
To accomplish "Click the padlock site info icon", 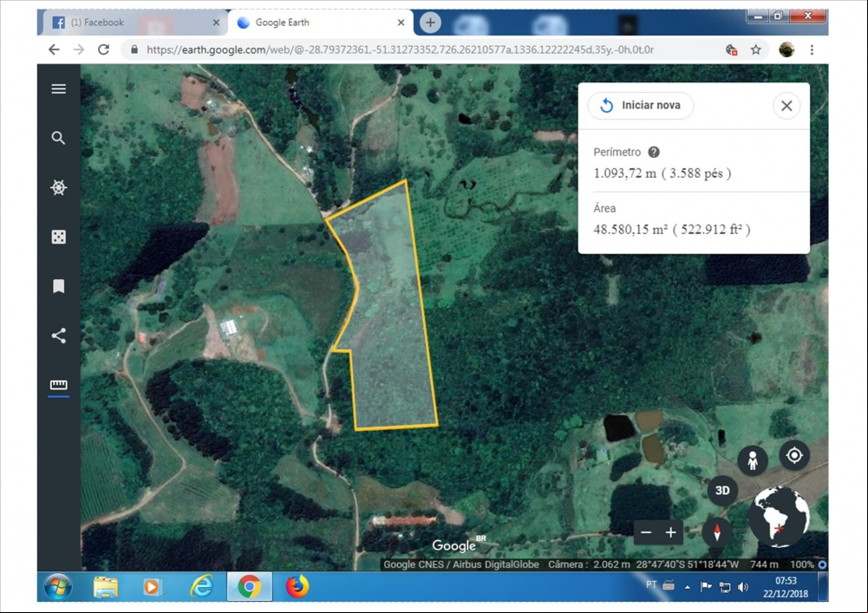I will point(134,49).
